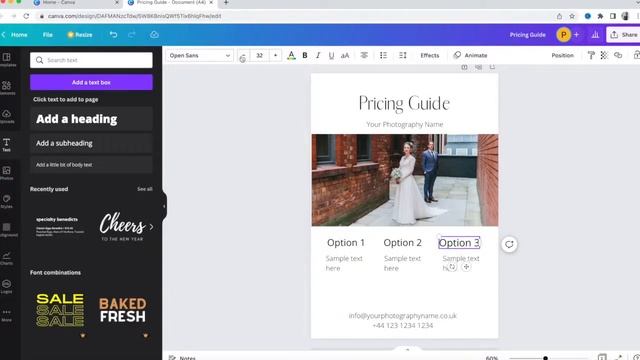Click the copy style paint roller icon
This screenshot has width=640, height=360.
[591, 55]
